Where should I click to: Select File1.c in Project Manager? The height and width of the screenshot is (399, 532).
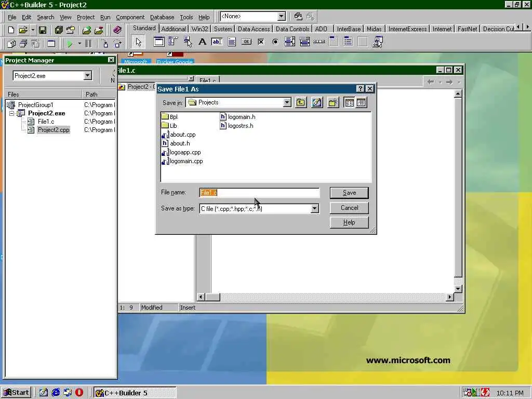pyautogui.click(x=46, y=122)
